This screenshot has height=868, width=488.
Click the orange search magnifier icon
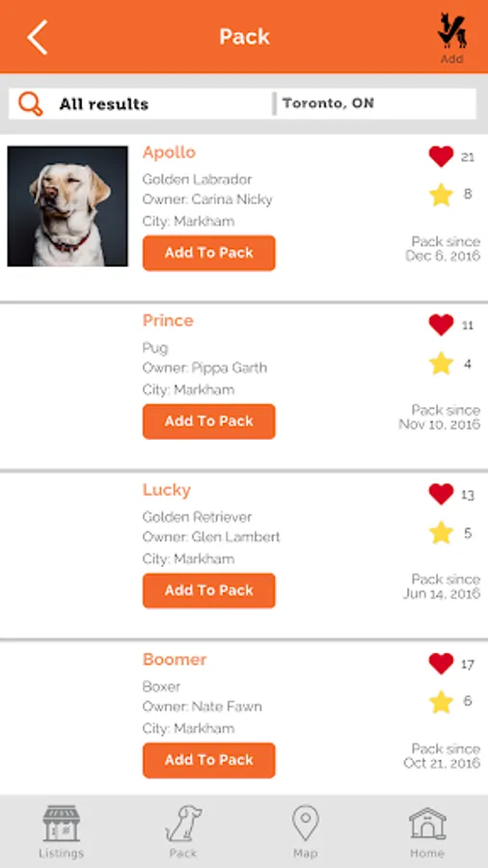point(31,103)
